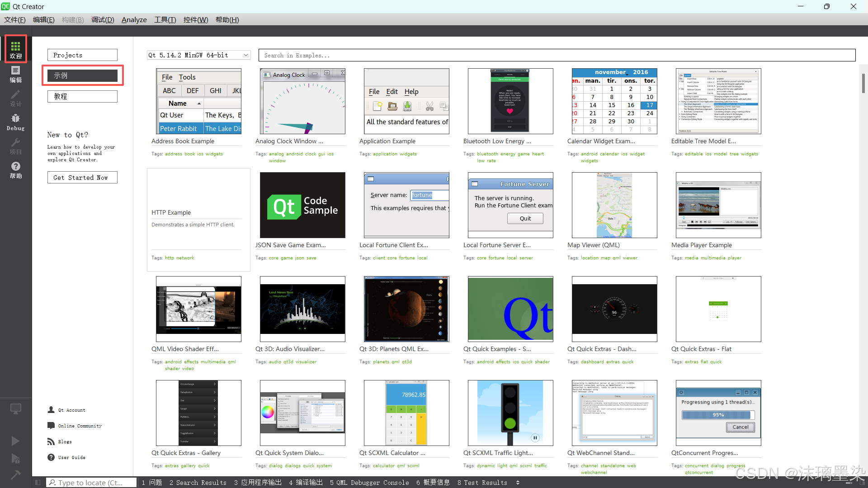The image size is (868, 488).
Task: Show the 5 QML Debugger Console pane
Action: (x=369, y=483)
